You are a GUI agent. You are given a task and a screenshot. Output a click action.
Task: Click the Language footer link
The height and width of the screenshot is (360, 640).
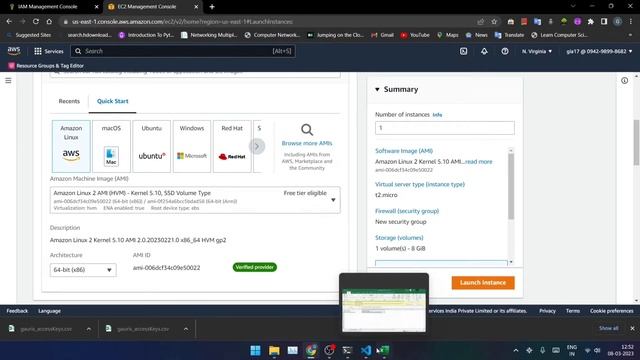(49, 311)
